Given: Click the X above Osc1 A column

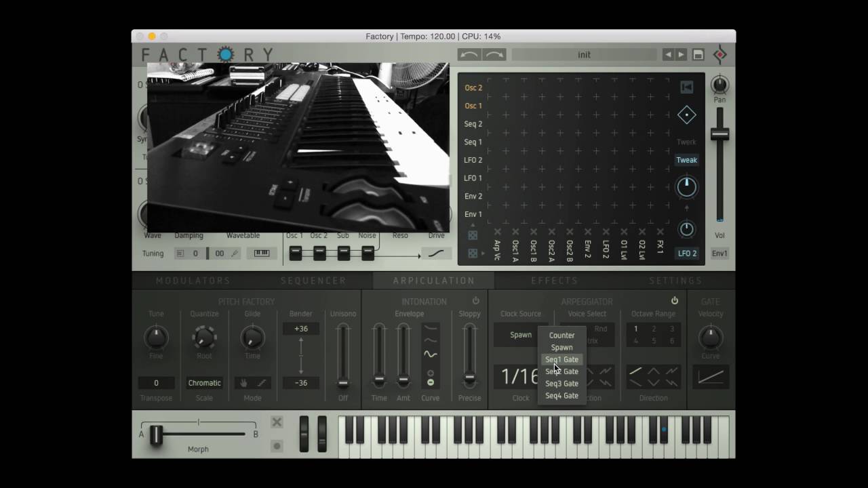Looking at the screenshot, I should pos(515,232).
